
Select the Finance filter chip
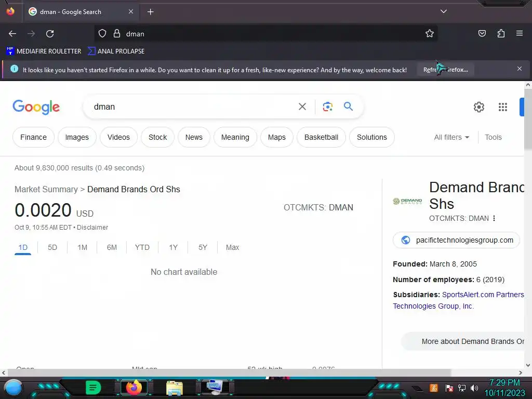(33, 137)
